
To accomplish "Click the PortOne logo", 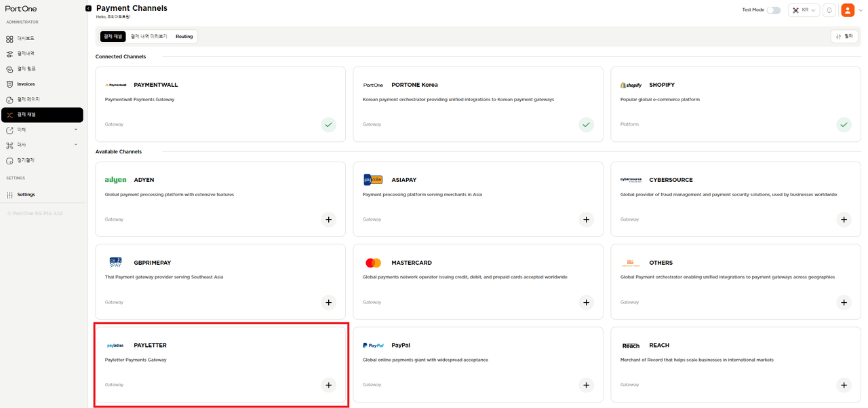I will [21, 9].
